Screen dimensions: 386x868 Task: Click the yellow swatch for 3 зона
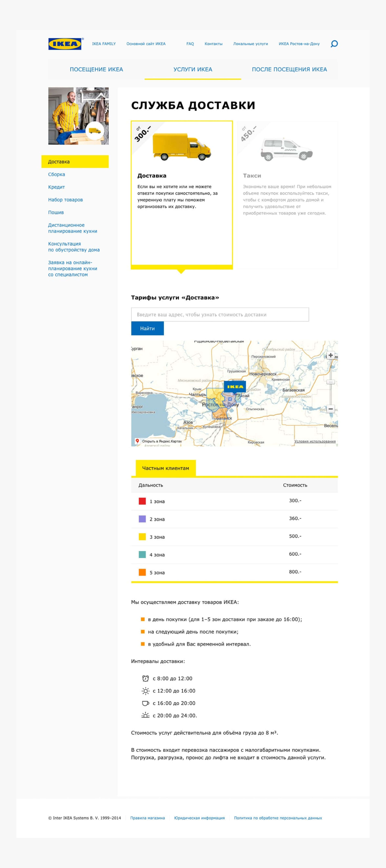(x=142, y=537)
